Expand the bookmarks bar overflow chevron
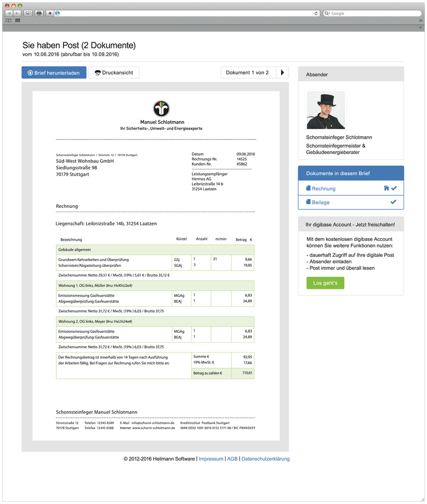The image size is (427, 504). click(421, 20)
